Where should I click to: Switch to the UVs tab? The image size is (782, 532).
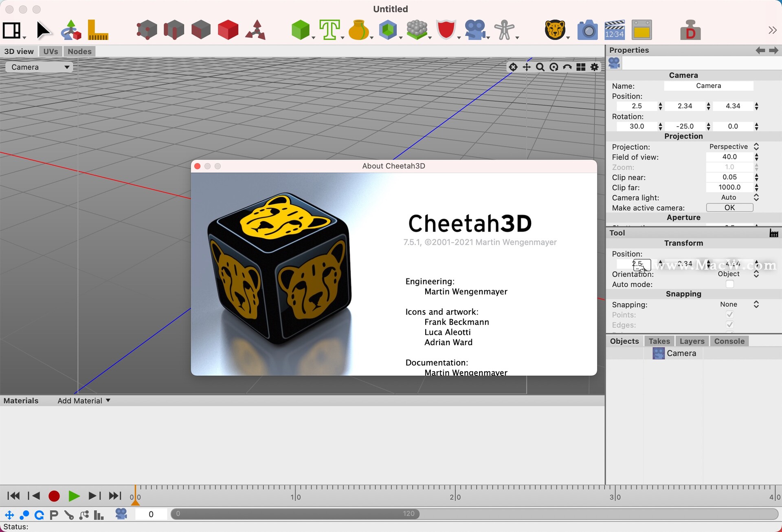pyautogui.click(x=51, y=51)
